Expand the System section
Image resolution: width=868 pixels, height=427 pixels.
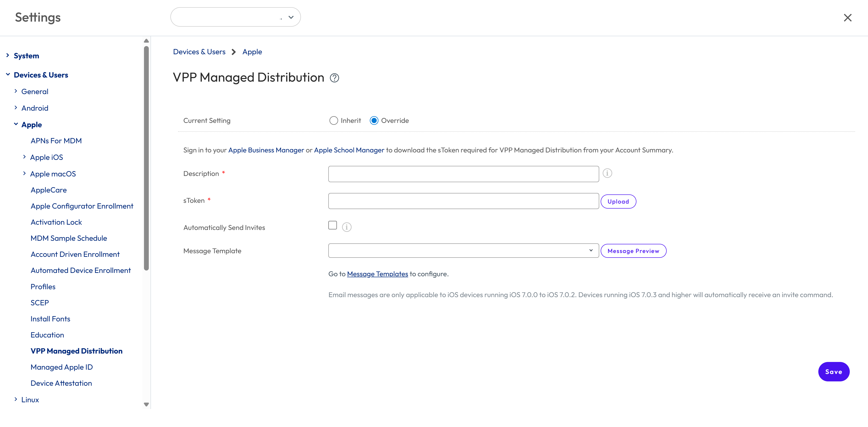pyautogui.click(x=8, y=55)
